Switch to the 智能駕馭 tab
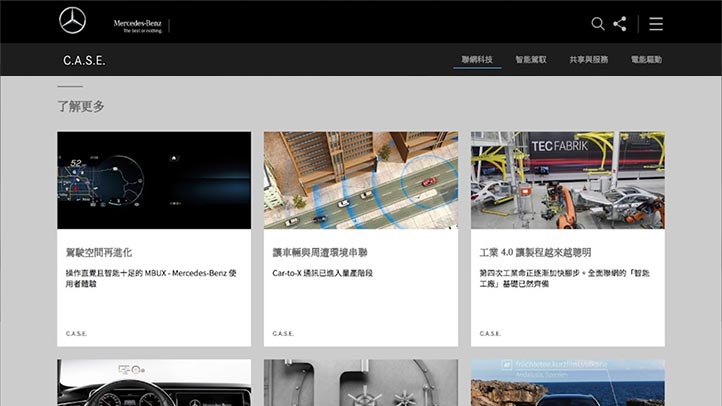722x406 pixels. 531,60
